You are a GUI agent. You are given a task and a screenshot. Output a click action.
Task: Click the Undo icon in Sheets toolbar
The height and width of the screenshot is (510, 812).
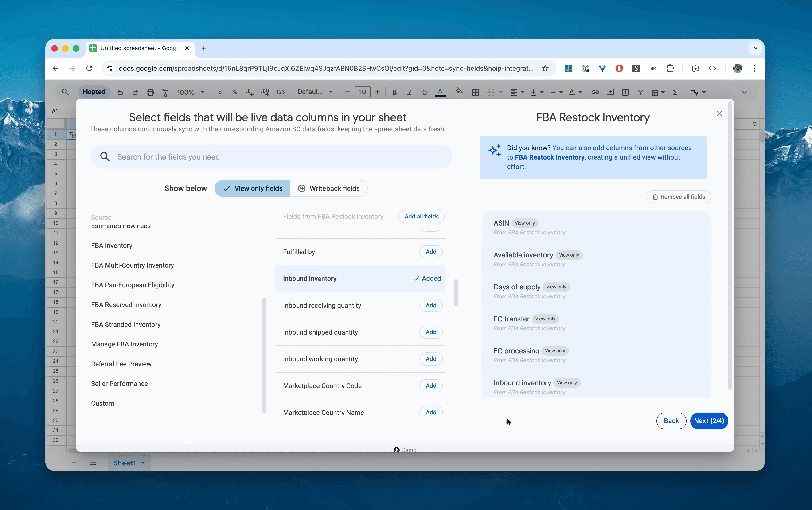pyautogui.click(x=120, y=92)
